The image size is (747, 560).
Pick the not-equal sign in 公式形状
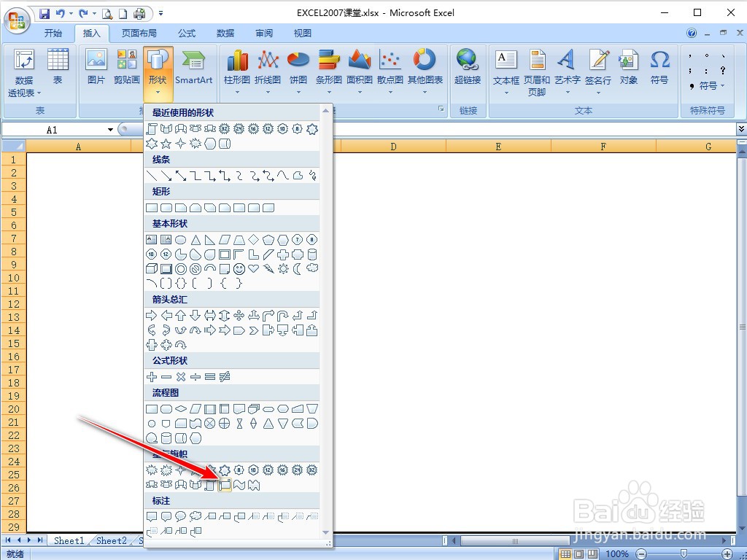tap(225, 377)
